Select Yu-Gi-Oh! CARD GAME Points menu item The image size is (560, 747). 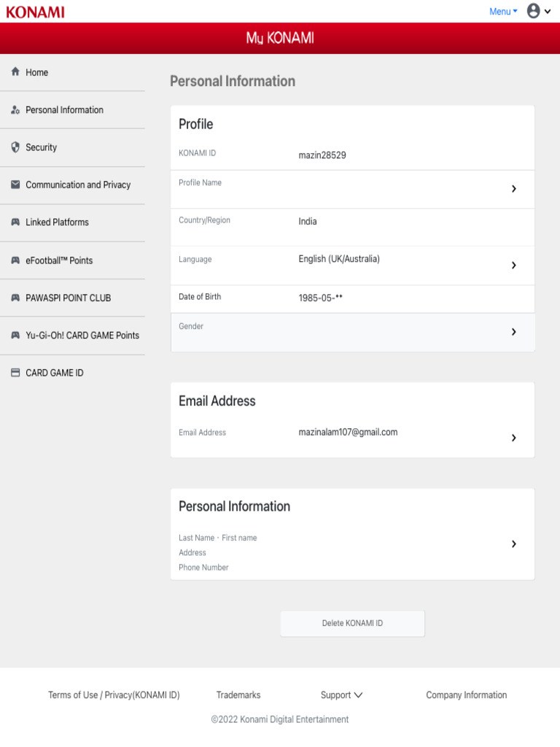pyautogui.click(x=82, y=336)
